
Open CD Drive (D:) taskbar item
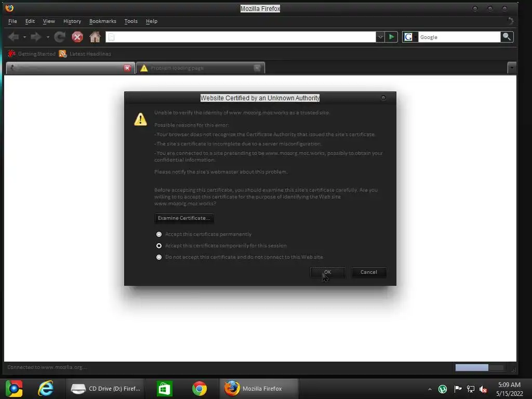point(105,389)
